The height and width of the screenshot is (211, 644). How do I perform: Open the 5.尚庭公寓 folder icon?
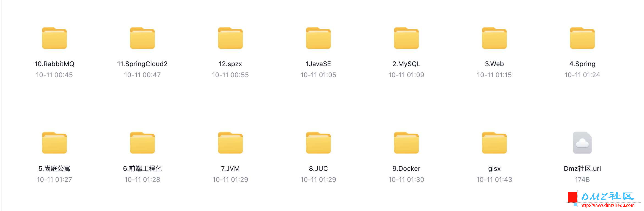[x=54, y=143]
